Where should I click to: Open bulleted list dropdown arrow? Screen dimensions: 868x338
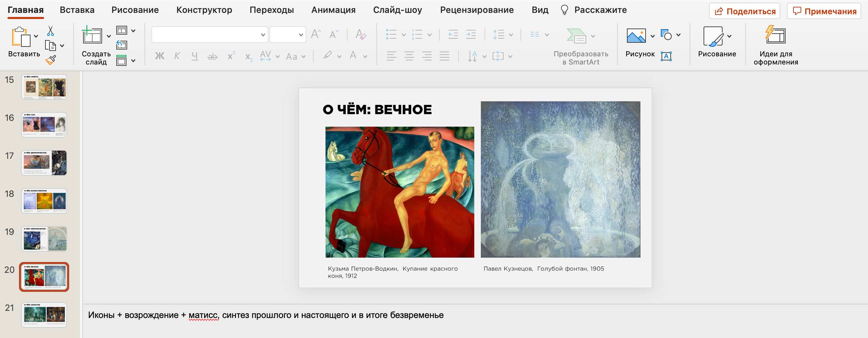pos(403,35)
